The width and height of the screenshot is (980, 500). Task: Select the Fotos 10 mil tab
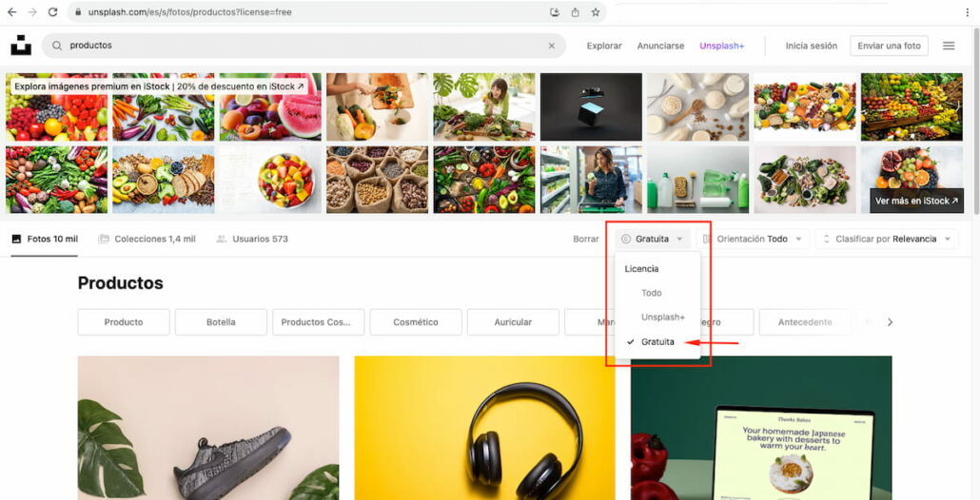coord(45,240)
